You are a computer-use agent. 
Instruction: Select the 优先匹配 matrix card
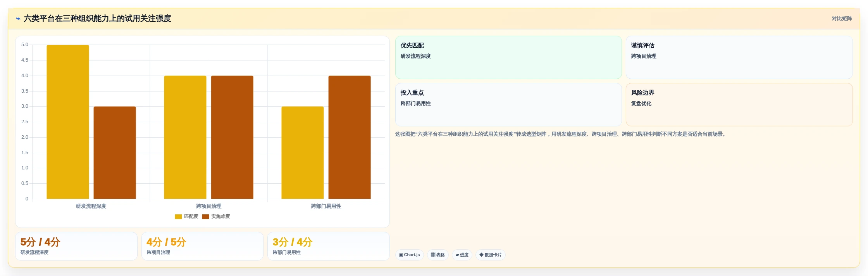point(508,57)
